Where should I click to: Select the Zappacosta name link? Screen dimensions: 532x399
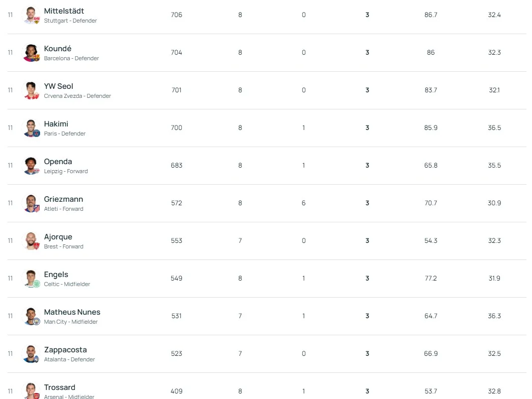pos(65,350)
